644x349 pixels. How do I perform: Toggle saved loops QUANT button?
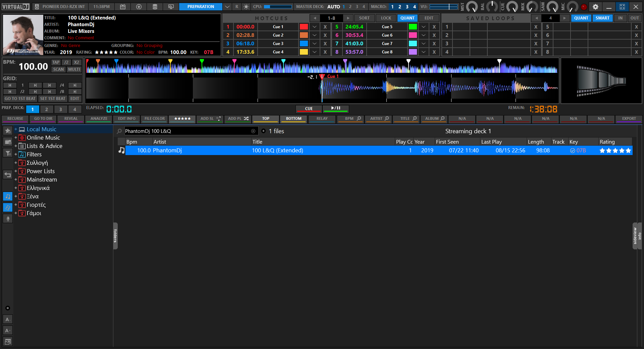click(x=581, y=18)
